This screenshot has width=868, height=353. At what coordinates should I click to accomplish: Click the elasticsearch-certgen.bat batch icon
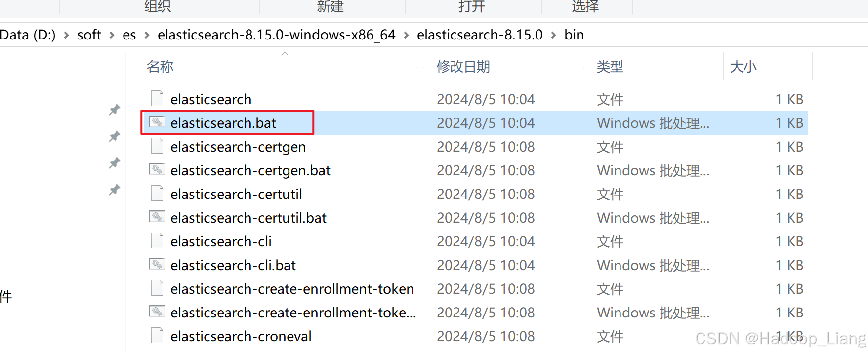157,169
